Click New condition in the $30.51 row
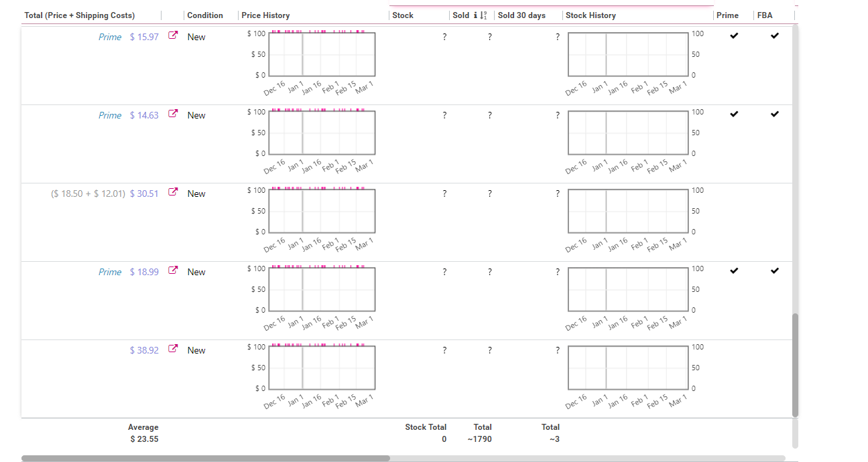This screenshot has width=868, height=462. tap(196, 194)
